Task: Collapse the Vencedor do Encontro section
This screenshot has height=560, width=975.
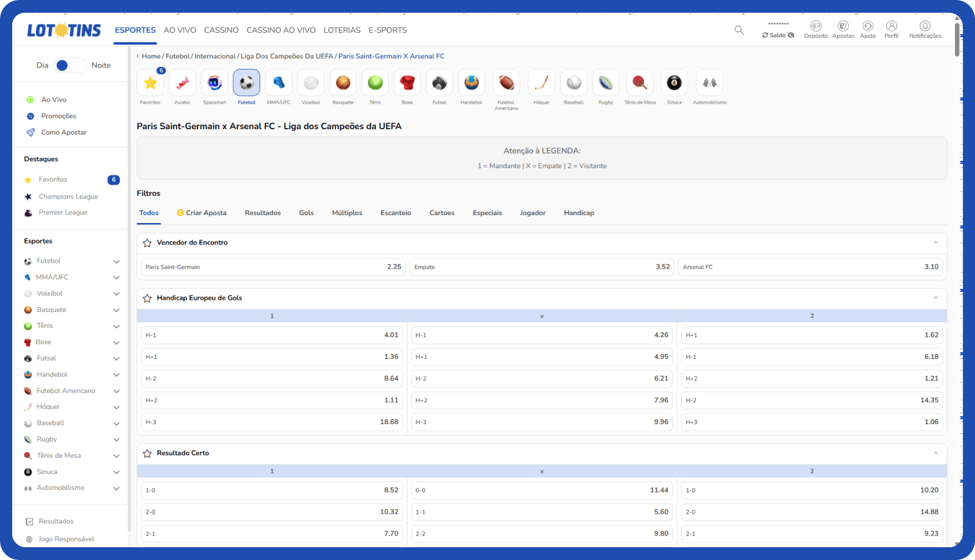Action: [935, 243]
